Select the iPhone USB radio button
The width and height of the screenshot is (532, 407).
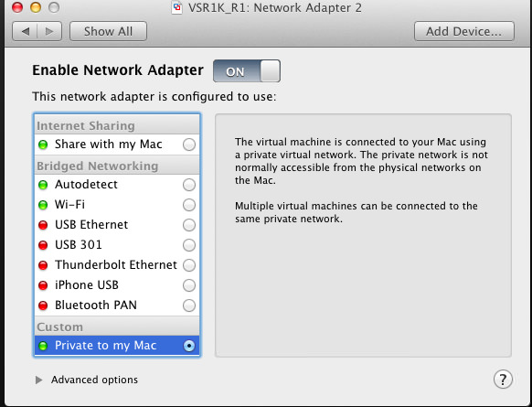pyautogui.click(x=189, y=285)
